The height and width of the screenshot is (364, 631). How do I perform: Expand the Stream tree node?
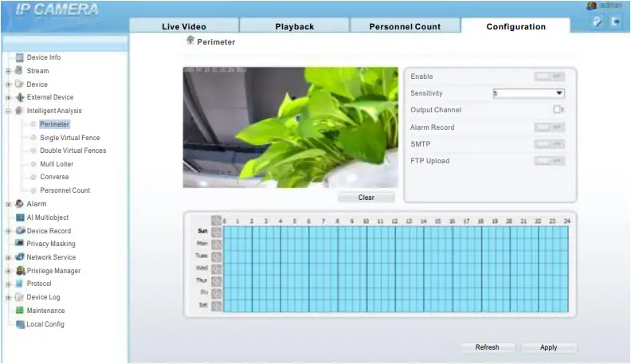[8, 71]
